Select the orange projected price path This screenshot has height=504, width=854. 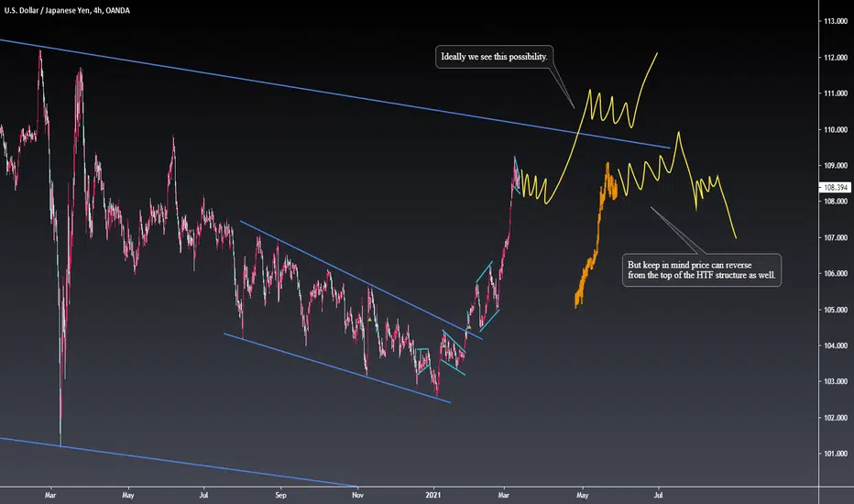tap(597, 236)
